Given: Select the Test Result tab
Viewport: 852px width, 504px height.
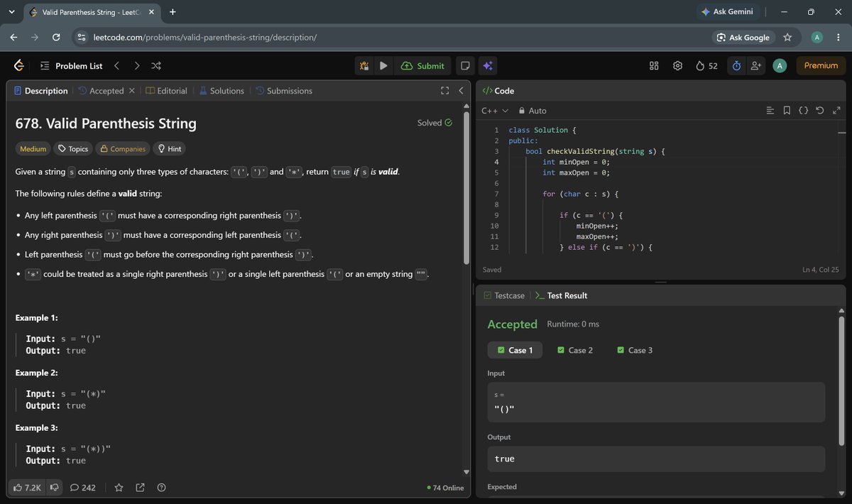Looking at the screenshot, I should point(561,295).
